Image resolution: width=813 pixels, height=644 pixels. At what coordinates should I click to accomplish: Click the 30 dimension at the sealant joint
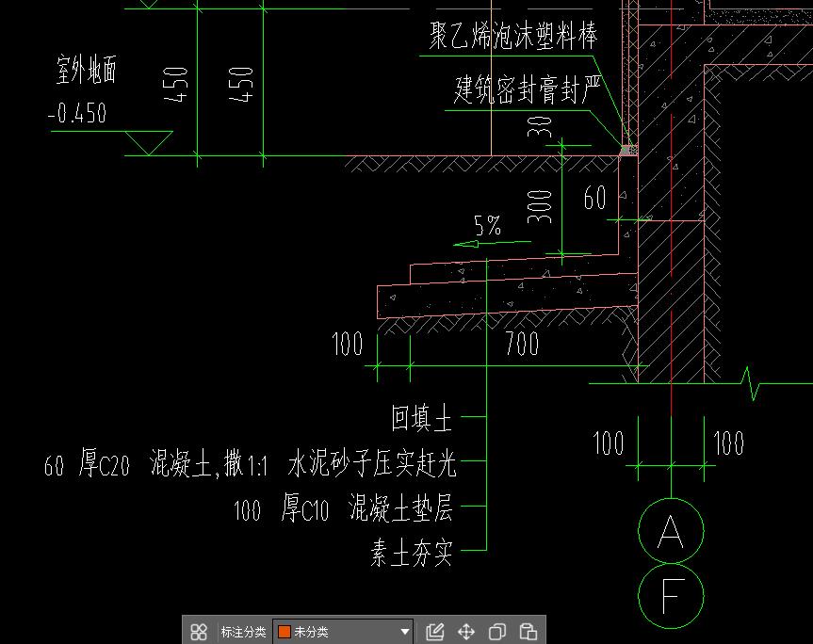tap(539, 126)
